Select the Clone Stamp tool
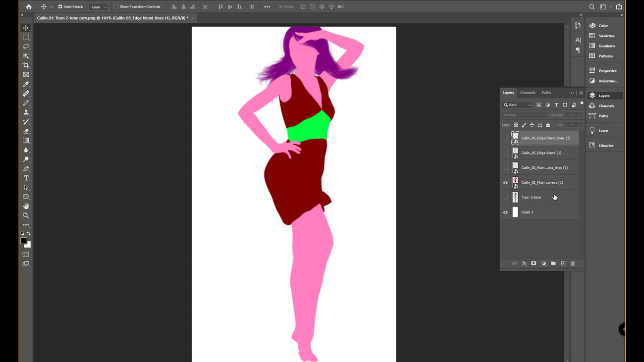644x362 pixels. point(26,112)
